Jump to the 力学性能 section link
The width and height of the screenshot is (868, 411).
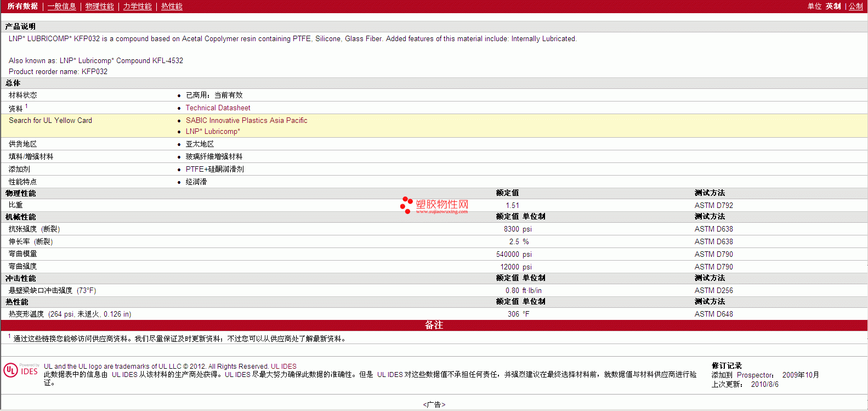coord(137,6)
